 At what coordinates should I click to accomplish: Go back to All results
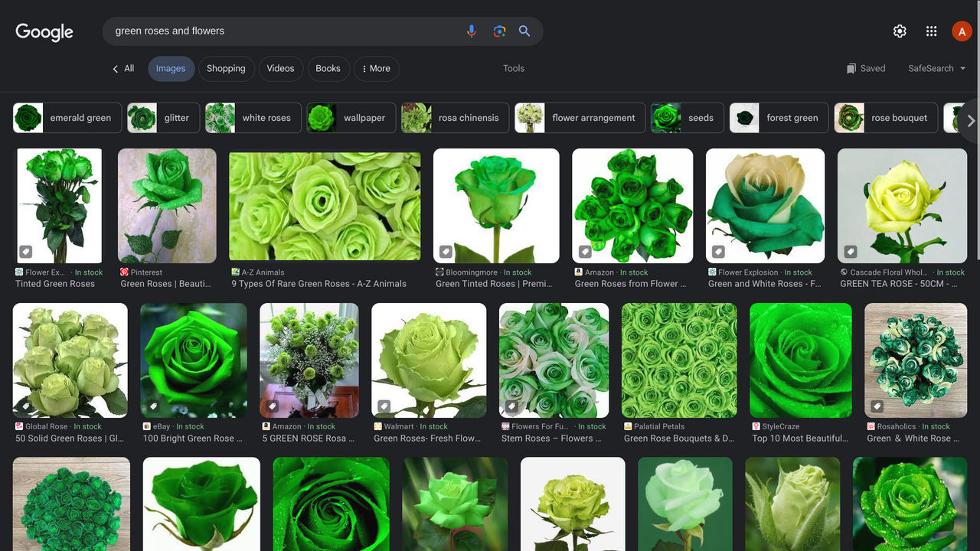click(122, 68)
